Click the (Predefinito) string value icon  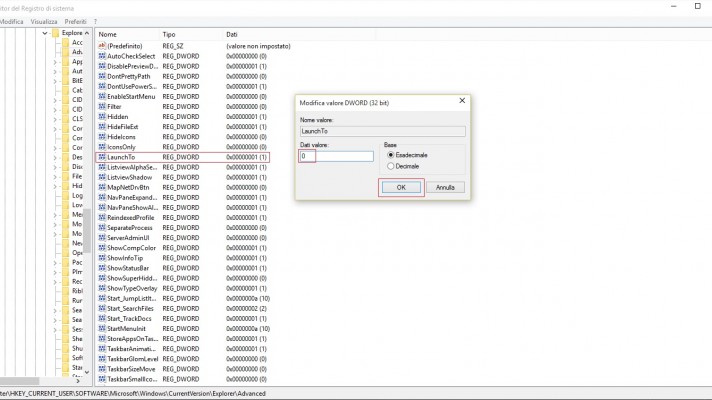pos(101,46)
